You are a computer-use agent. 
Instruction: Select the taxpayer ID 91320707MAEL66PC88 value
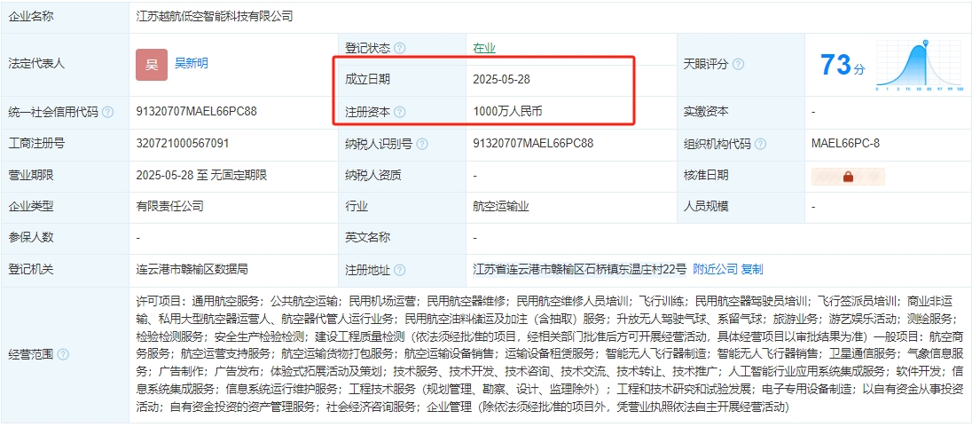tap(533, 143)
